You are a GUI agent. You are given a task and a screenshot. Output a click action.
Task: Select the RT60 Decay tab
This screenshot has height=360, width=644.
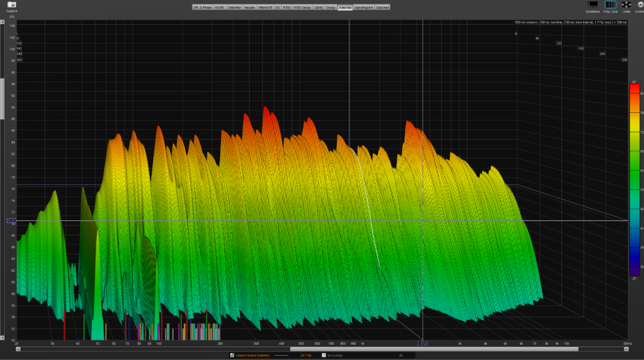[x=302, y=8]
